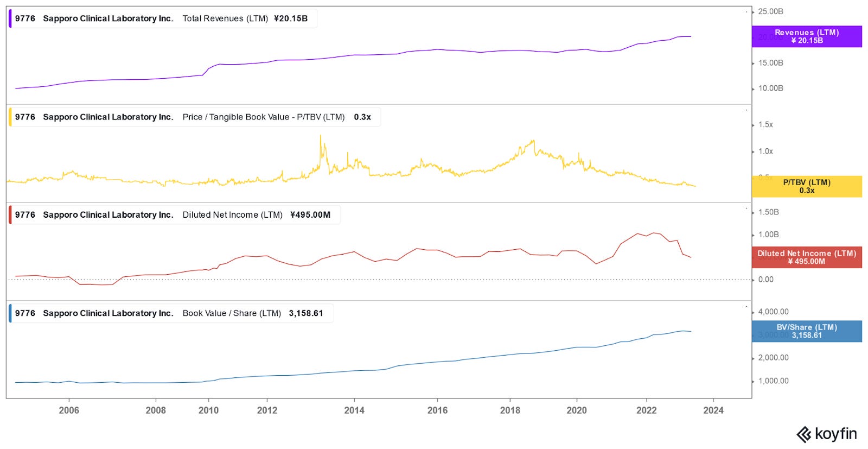Click the blue Book Value/Share color bar
Viewport: 868px width, 449px height.
pyautogui.click(x=10, y=313)
